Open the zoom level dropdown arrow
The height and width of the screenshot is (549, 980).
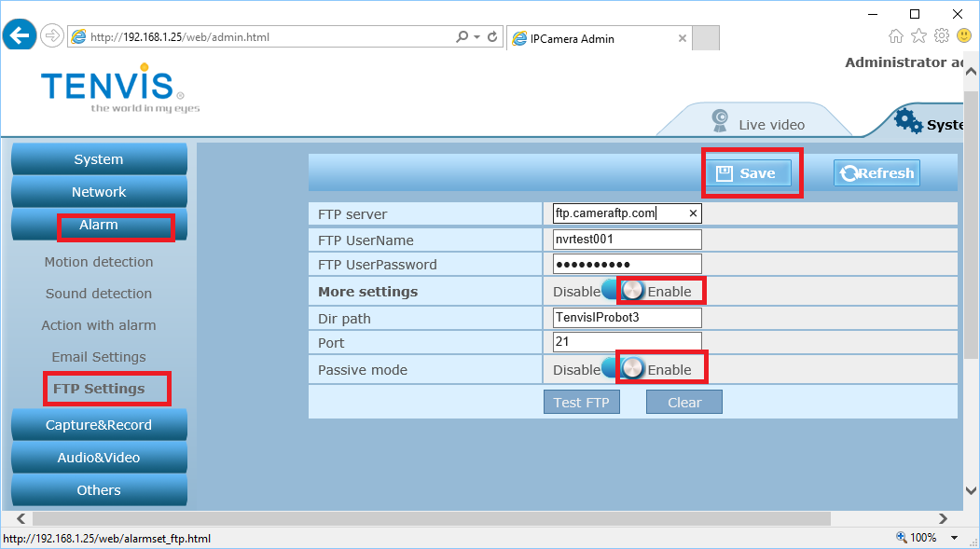954,538
